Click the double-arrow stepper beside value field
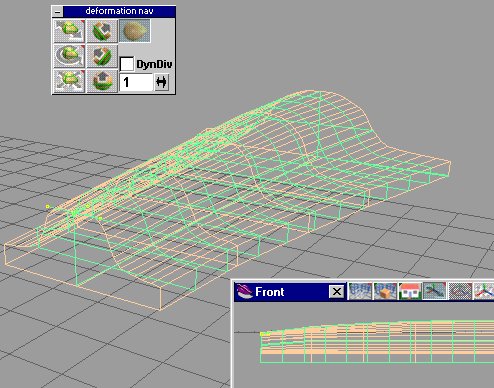 [161, 82]
